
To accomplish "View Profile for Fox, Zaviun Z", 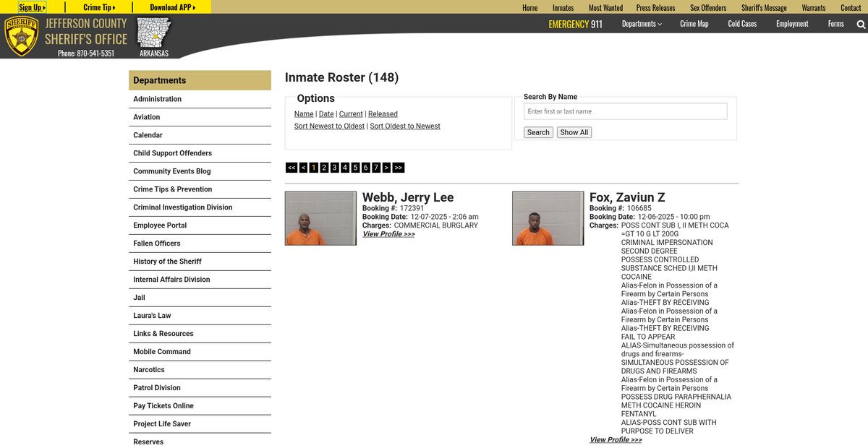I will click(616, 440).
